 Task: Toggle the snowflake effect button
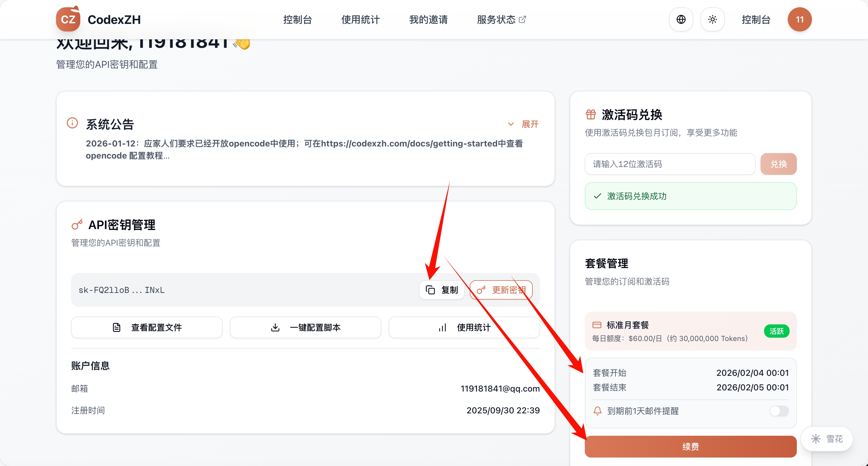[x=827, y=439]
